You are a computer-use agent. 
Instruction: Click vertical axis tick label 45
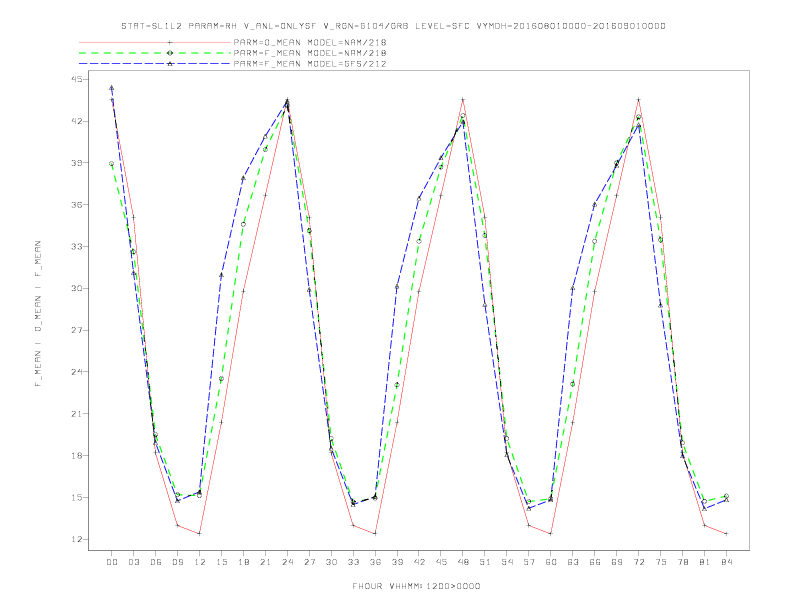click(77, 79)
